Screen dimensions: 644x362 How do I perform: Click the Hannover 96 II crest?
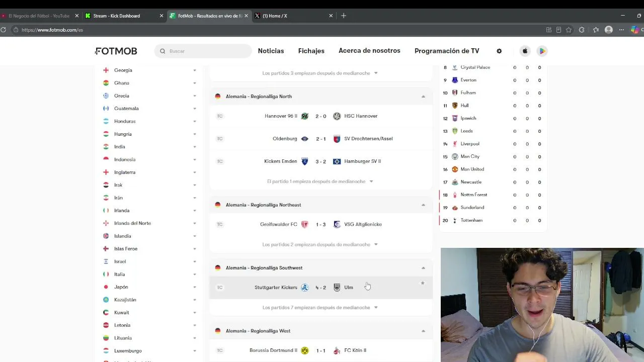304,116
